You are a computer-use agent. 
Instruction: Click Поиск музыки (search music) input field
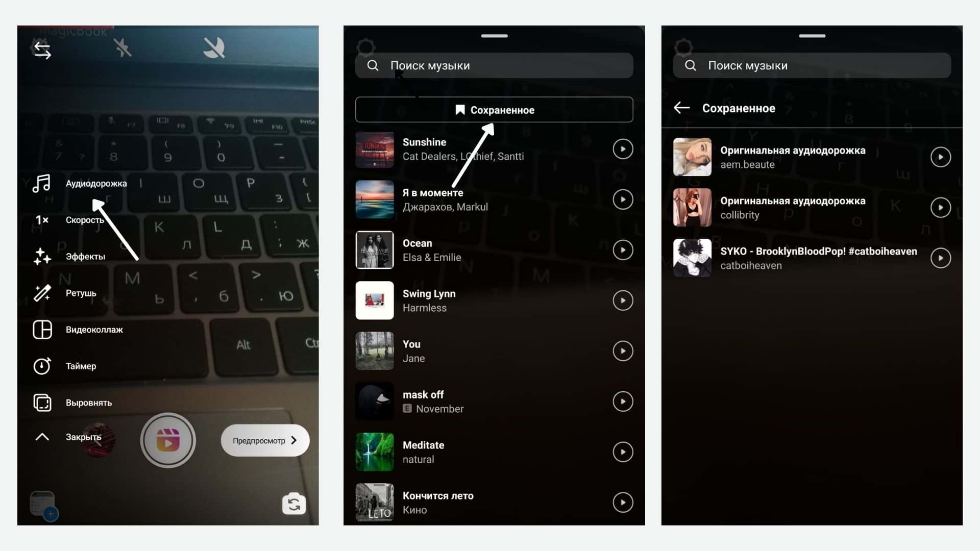(494, 65)
